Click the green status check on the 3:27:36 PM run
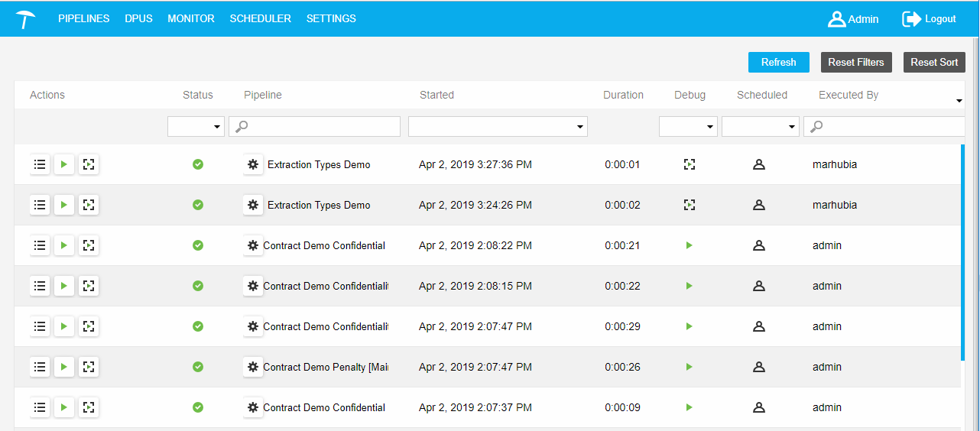Screen dimensions: 980x431 198,164
